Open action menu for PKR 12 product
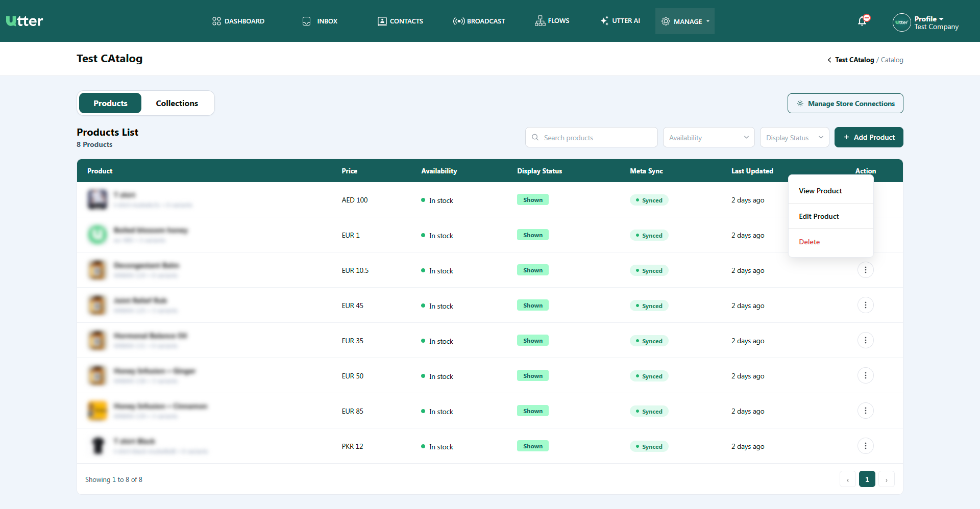980x509 pixels. 865,446
